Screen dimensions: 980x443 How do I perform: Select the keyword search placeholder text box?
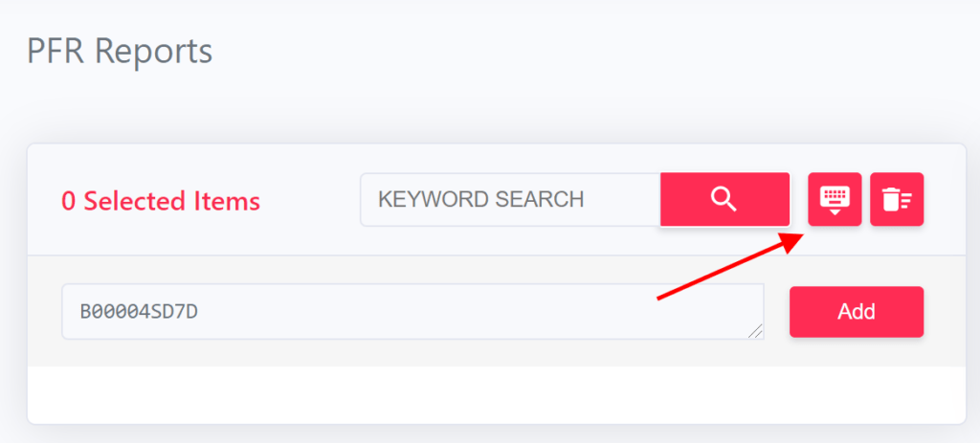[x=510, y=199]
